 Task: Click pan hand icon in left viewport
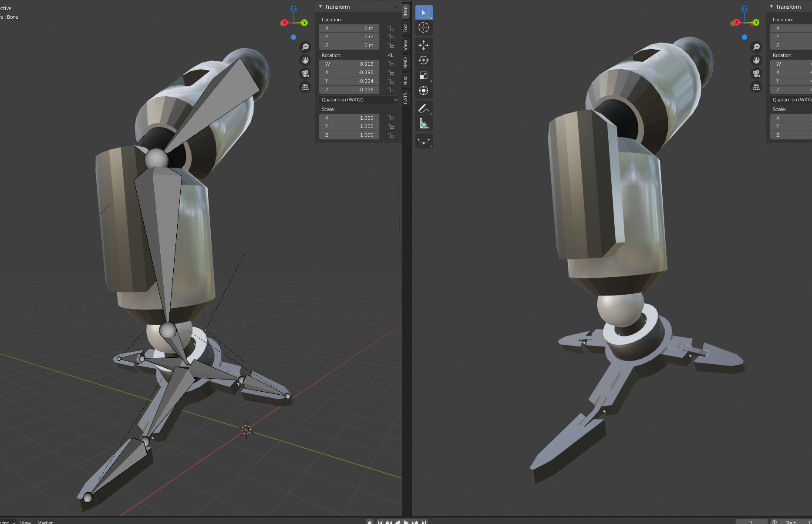305,60
